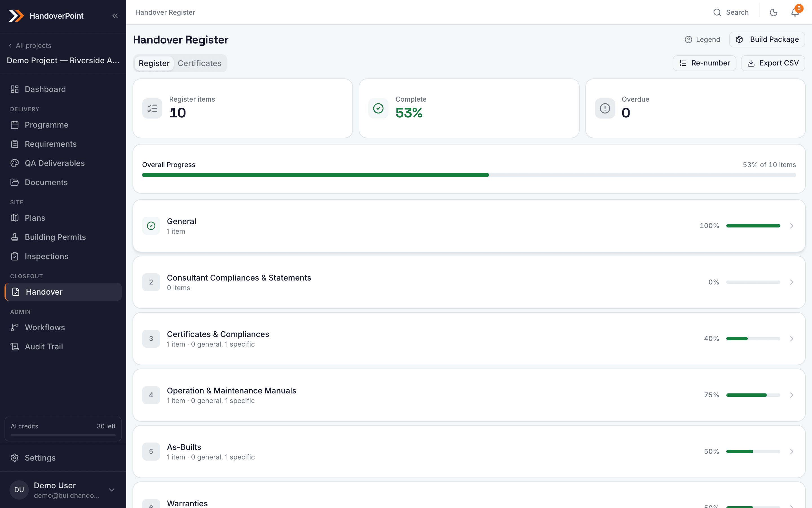This screenshot has width=812, height=508.
Task: Open Programme in the sidebar
Action: point(63,125)
